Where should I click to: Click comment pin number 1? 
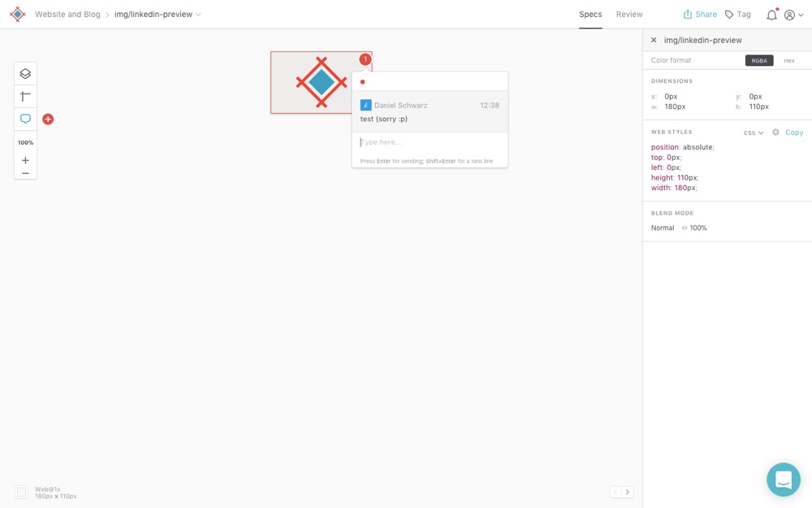point(365,59)
